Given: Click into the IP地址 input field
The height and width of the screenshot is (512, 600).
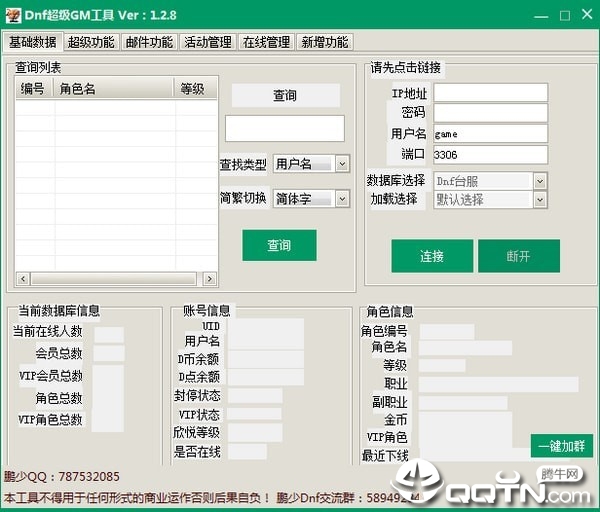Looking at the screenshot, I should coord(491,93).
